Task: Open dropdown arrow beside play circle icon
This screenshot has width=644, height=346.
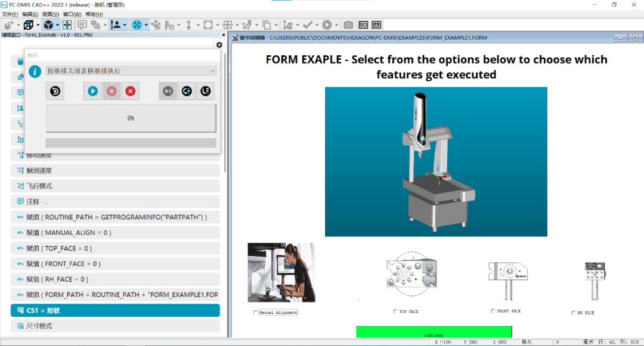Action: [336, 25]
